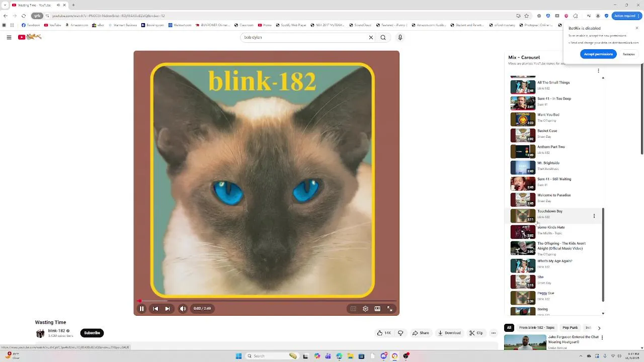Open Jake Ferguson recommended video thumbnail
644x362 pixels.
click(524, 342)
